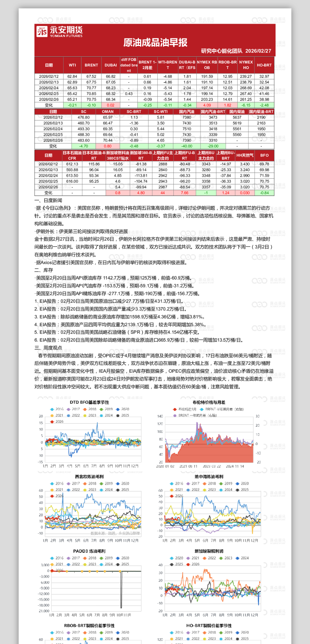Click the WTI column header

pos(72,65)
